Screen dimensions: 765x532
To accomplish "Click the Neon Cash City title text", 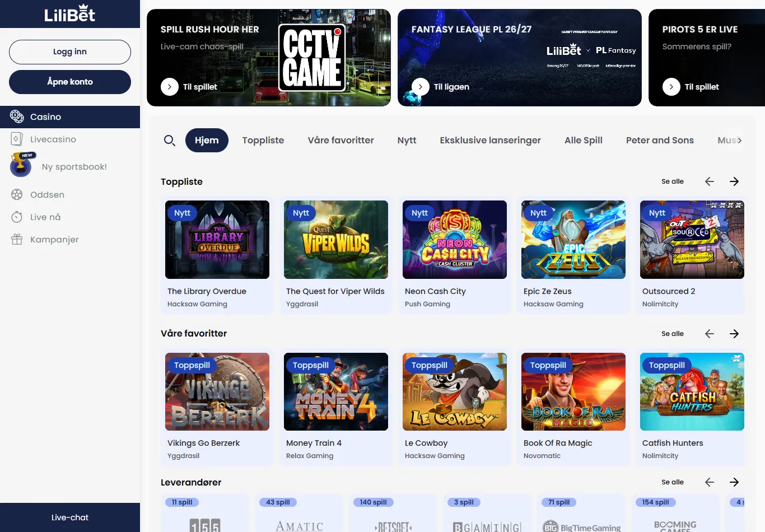I will pos(435,291).
